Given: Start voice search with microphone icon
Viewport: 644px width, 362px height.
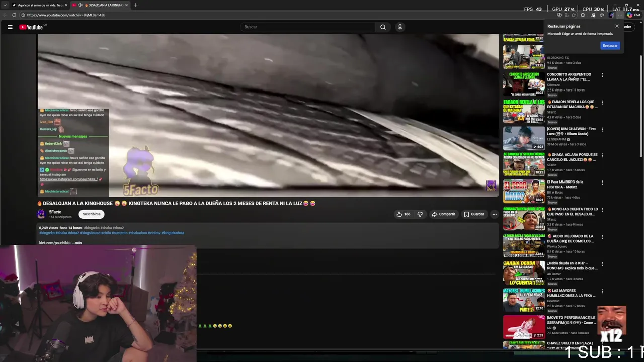Looking at the screenshot, I should click(x=400, y=27).
